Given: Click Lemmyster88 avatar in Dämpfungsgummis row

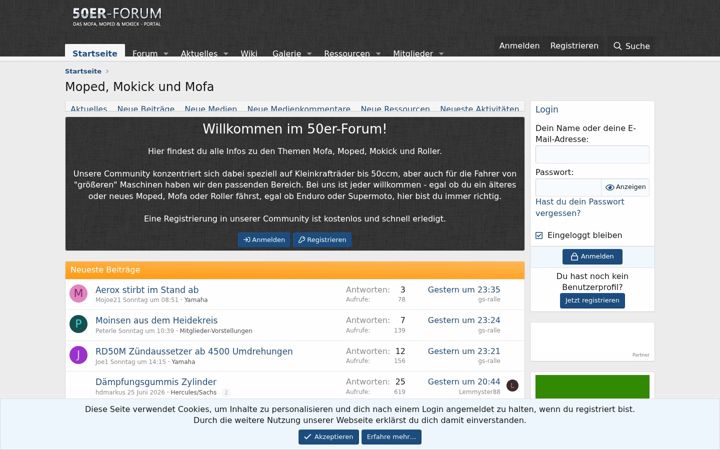Looking at the screenshot, I should pyautogui.click(x=512, y=385).
